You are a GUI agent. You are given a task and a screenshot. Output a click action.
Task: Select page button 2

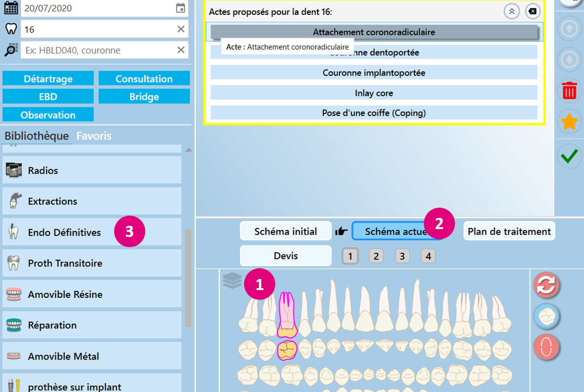click(376, 256)
